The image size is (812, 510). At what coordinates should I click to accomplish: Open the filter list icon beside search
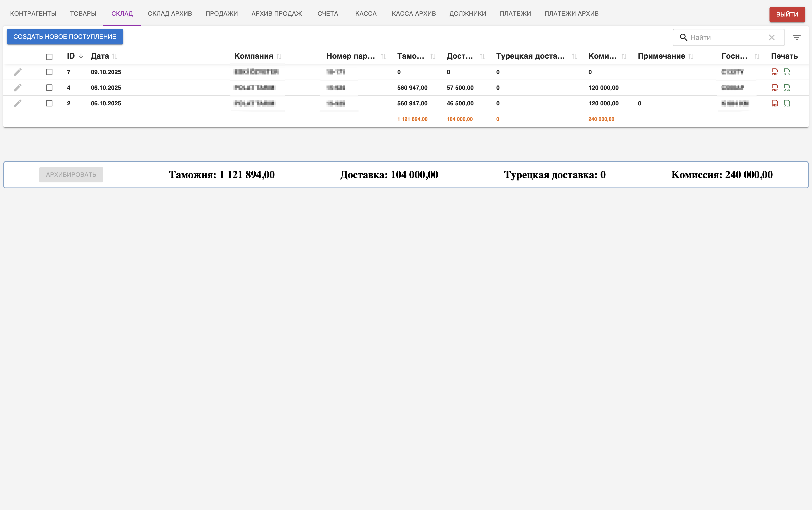[x=797, y=37]
